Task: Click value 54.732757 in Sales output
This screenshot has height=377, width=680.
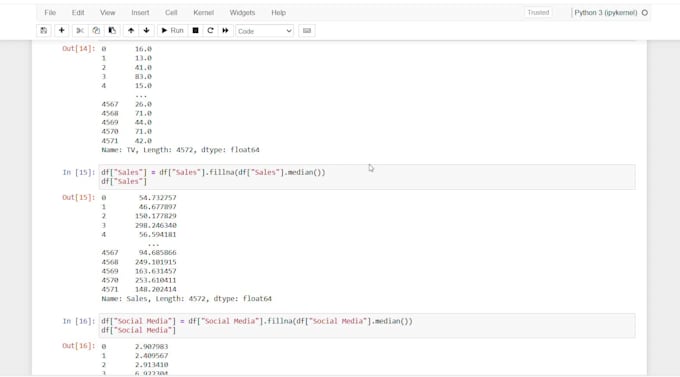Action: (x=157, y=197)
